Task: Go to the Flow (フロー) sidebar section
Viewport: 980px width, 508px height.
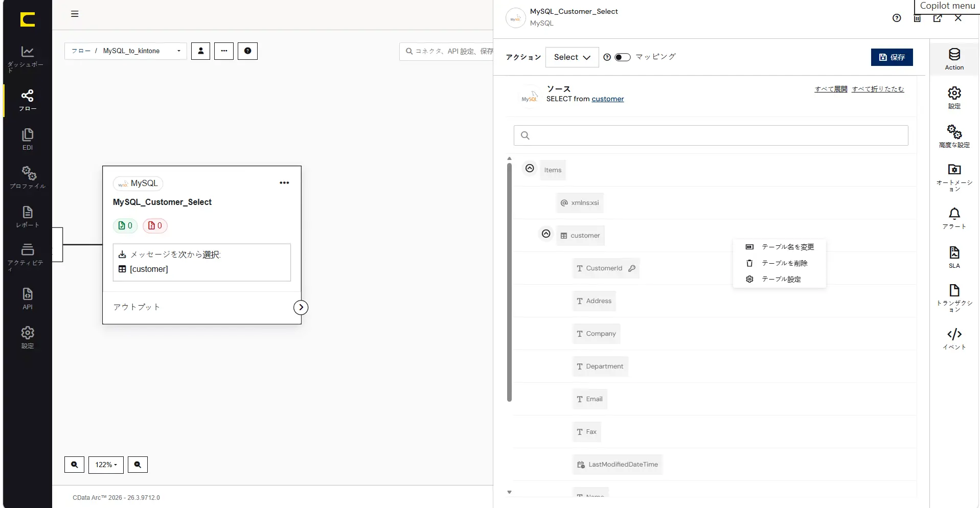Action: 27,101
